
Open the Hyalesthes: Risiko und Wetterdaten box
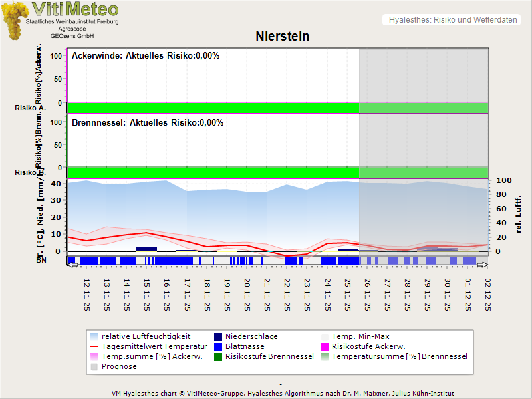(452, 20)
